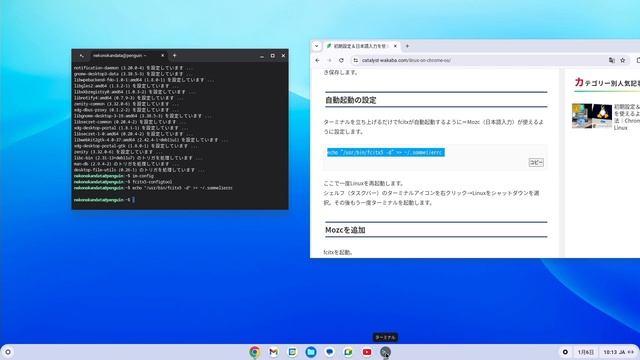Open the popular article thumbnail in sidebar

[x=591, y=116]
